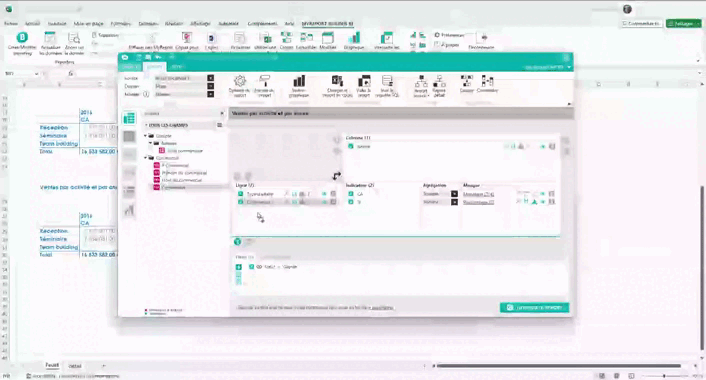
Task: Toggle the checkbox of the Type activité row
Action: (x=240, y=194)
